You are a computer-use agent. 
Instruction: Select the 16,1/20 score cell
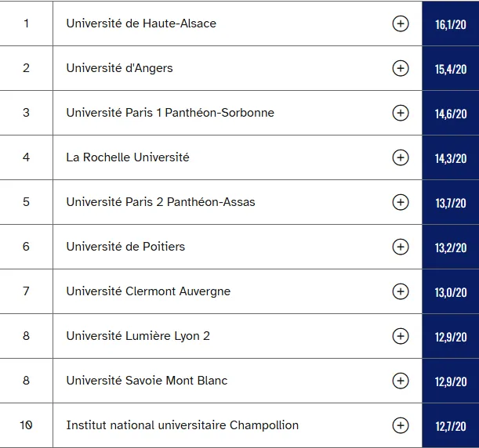click(451, 23)
